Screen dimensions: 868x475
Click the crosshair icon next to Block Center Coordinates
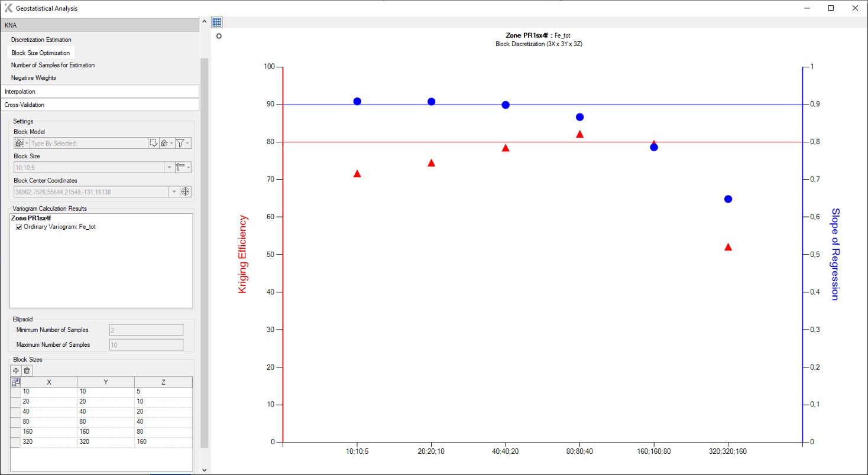coord(186,191)
